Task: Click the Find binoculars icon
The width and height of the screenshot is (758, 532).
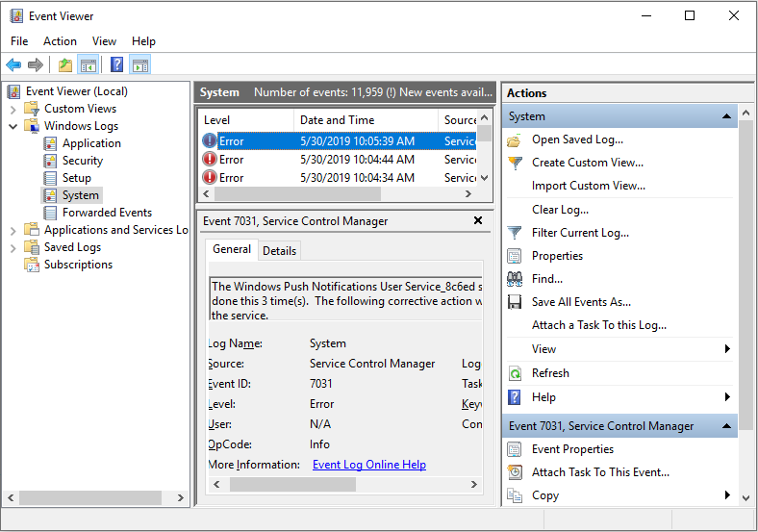Action: coord(515,279)
